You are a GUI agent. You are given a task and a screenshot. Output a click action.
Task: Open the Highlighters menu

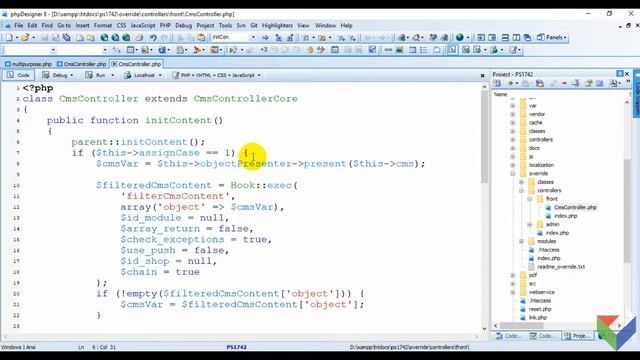coord(277,25)
